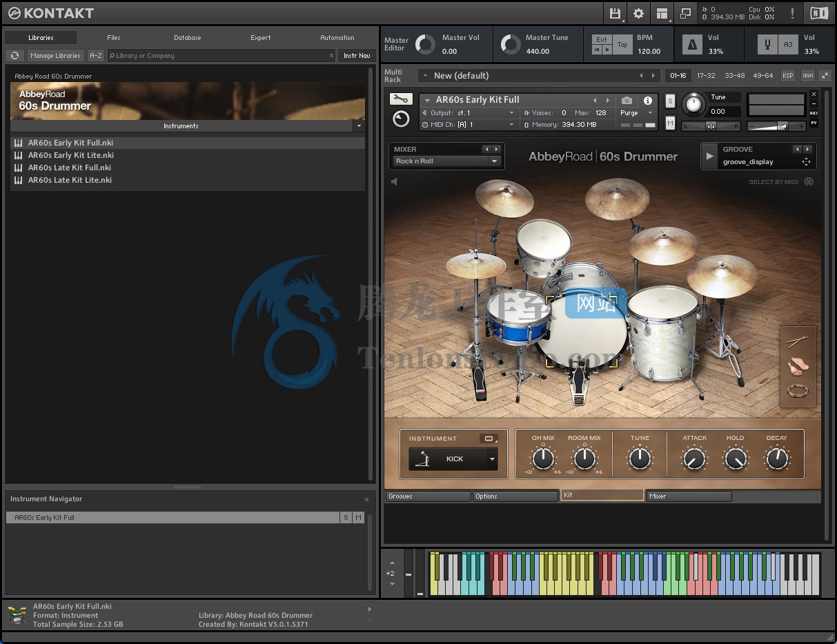Open workspace layout menu icon
The height and width of the screenshot is (644, 837).
pos(662,13)
